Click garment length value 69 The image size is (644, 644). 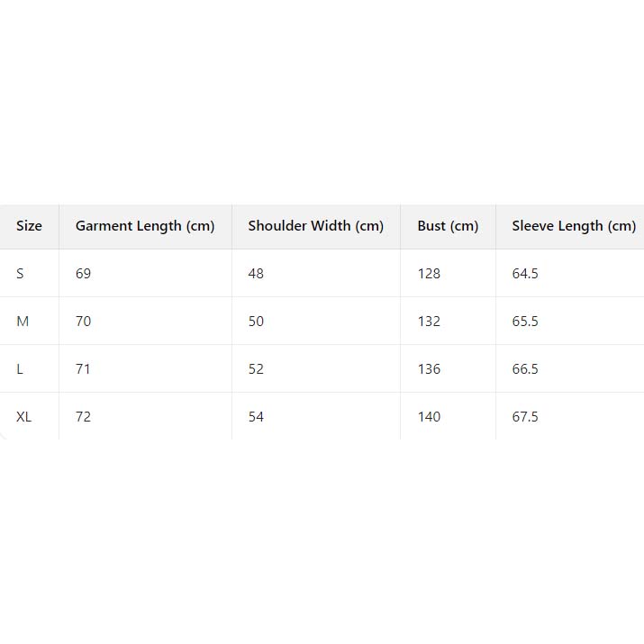[x=84, y=274]
